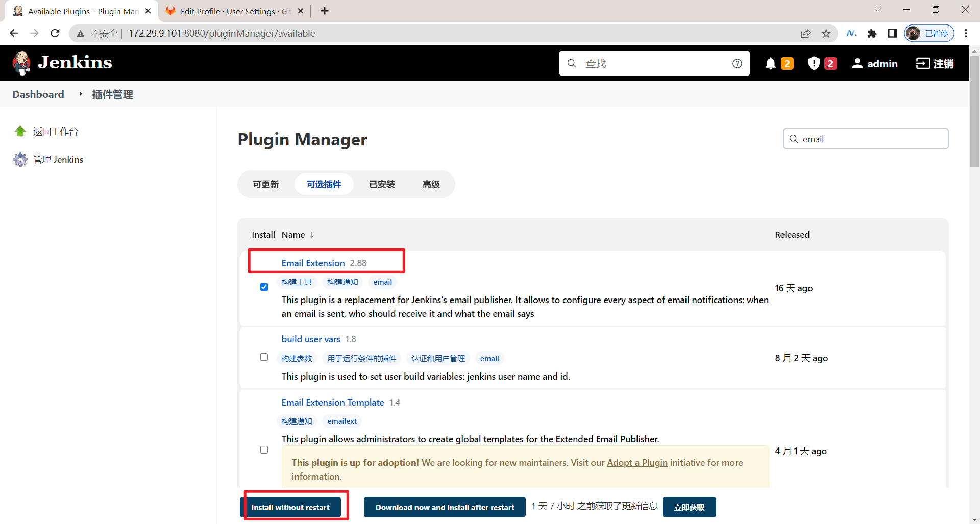The image size is (980, 524).
Task: Open a new browser tab
Action: tap(325, 11)
